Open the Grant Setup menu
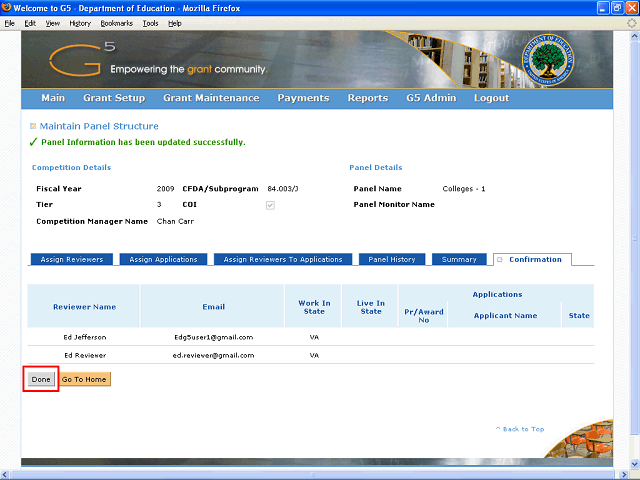This screenshot has width=640, height=480. pyautogui.click(x=114, y=98)
